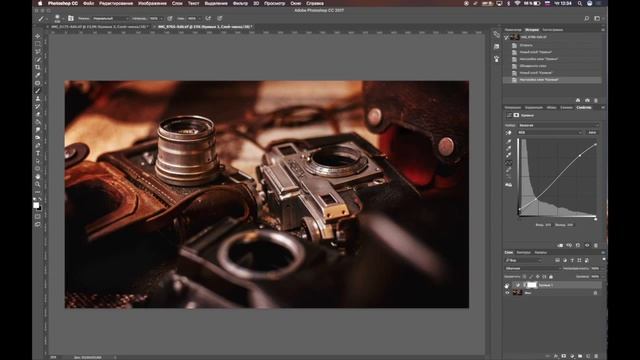Toggle airbrush mode in options bar
Screen dimensions: 640x360
pyautogui.click(x=208, y=18)
